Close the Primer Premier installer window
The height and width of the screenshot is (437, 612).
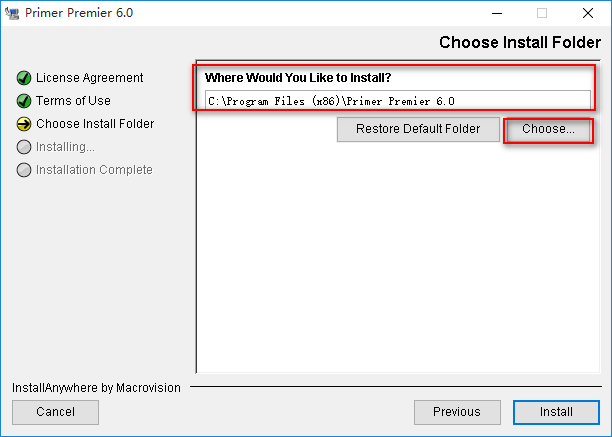coord(587,13)
